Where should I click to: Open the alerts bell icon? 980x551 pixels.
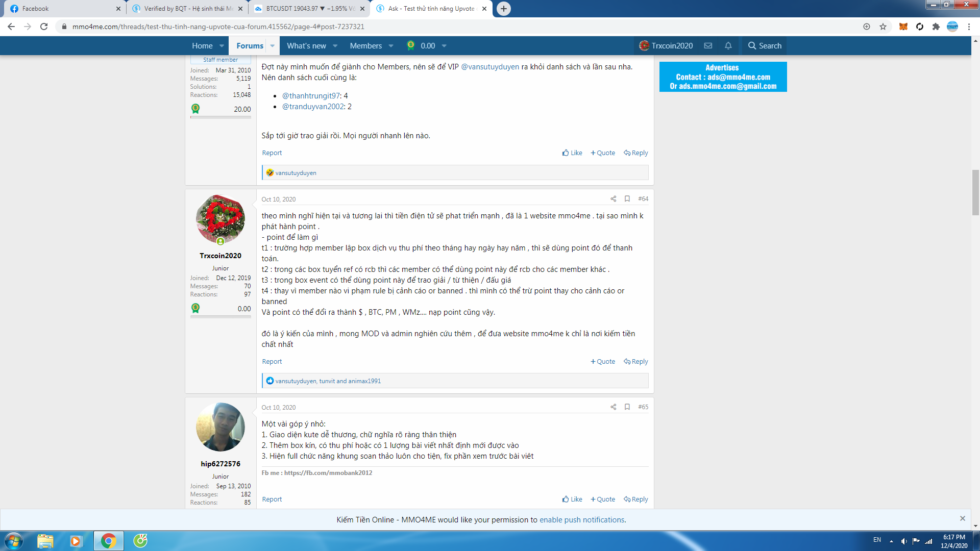click(728, 45)
